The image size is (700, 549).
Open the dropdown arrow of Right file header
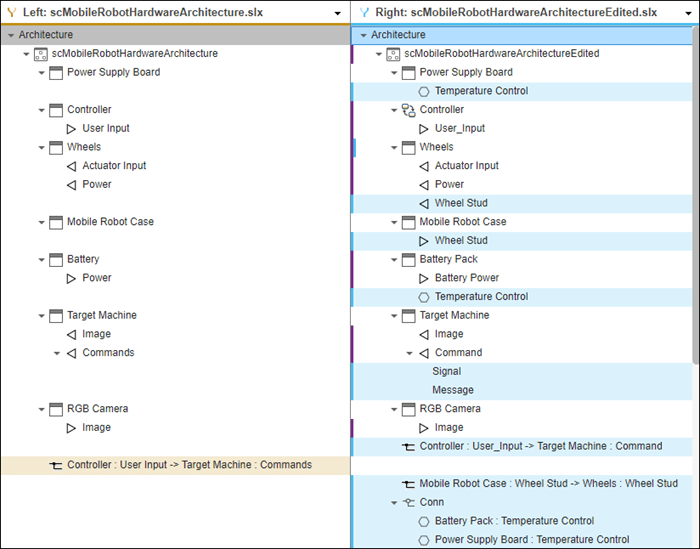690,13
